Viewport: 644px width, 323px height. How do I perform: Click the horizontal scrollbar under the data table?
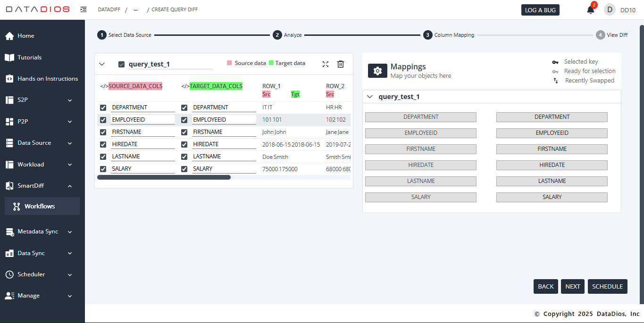coord(164,177)
